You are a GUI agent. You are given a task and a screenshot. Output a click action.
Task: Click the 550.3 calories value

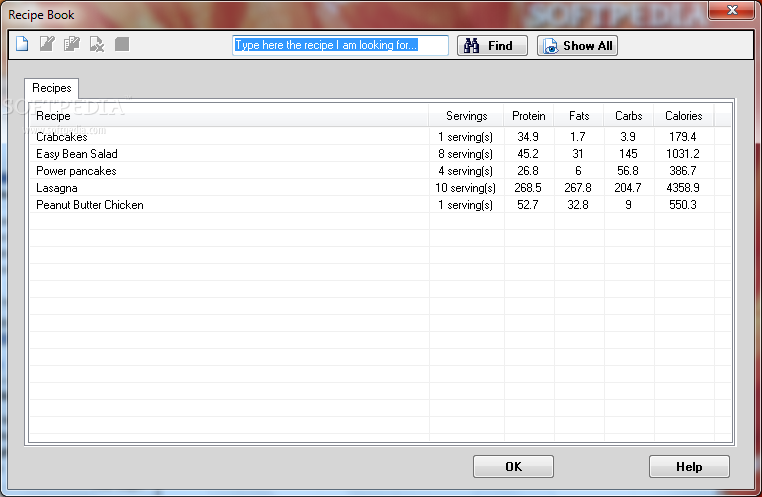pos(683,205)
